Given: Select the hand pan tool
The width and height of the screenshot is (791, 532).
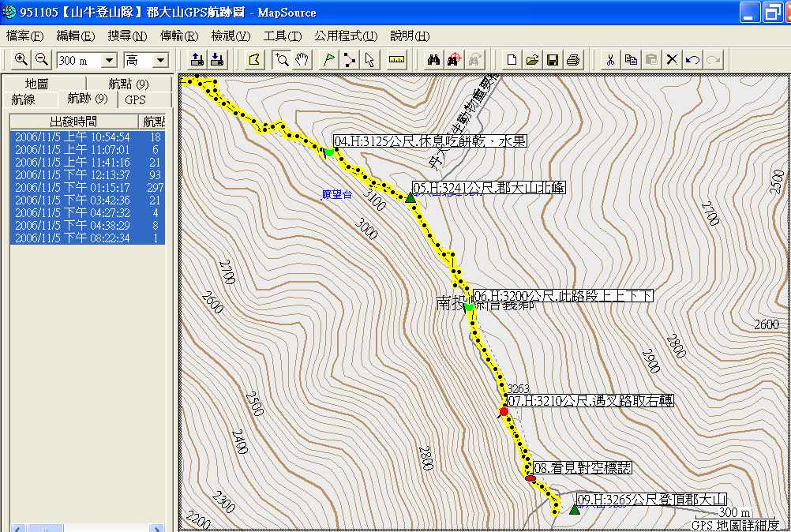Looking at the screenshot, I should tap(302, 60).
